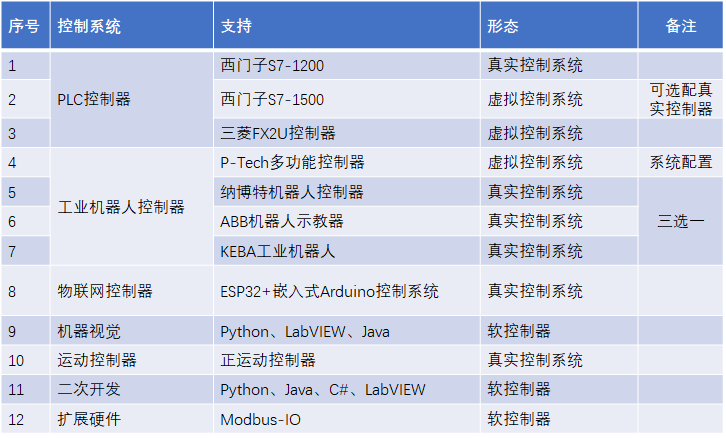Click the 支持 column header
The height and width of the screenshot is (438, 726).
[347, 25]
